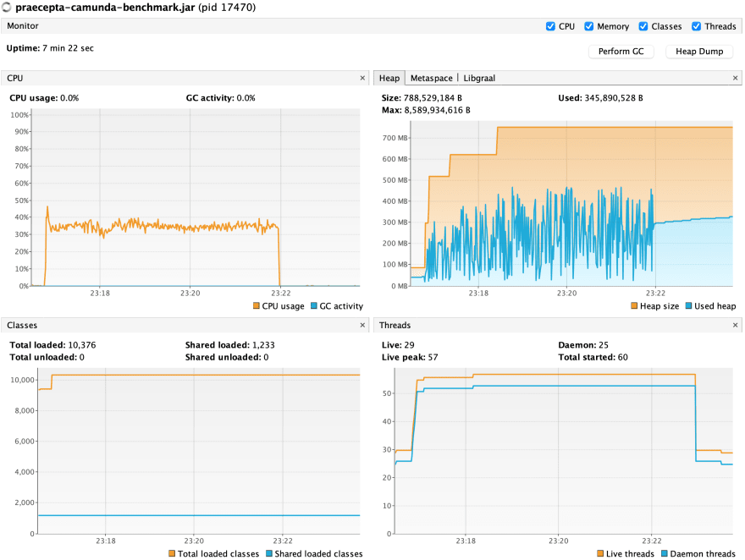
Task: Click the Threads panel title
Action: [x=395, y=325]
